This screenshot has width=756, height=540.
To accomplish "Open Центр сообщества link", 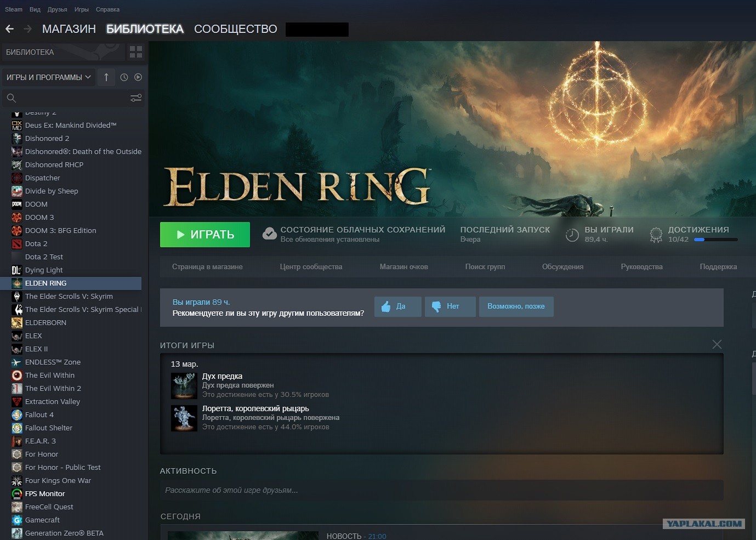I will (311, 267).
